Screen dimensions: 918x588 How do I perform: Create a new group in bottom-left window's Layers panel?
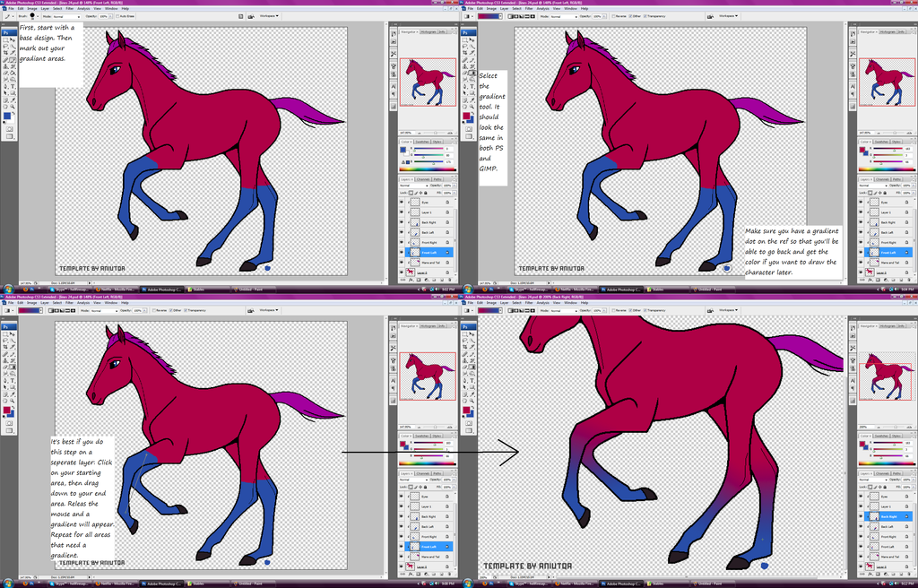pos(436,575)
